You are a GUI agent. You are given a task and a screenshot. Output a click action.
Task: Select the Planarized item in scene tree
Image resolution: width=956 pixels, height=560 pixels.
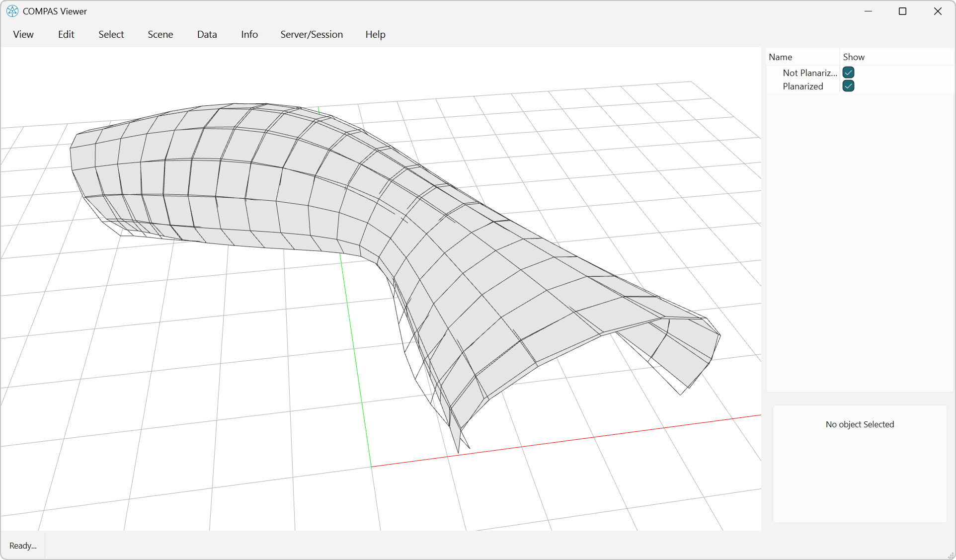pyautogui.click(x=802, y=86)
